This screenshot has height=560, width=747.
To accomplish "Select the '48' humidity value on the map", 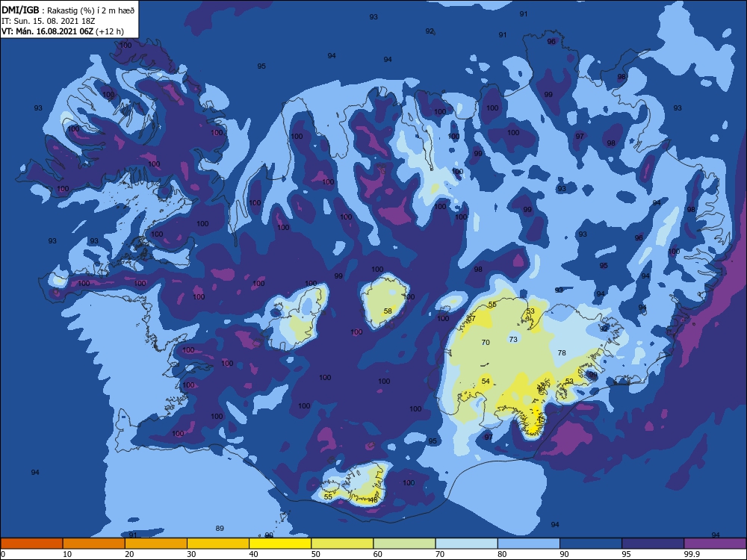I will point(373,500).
